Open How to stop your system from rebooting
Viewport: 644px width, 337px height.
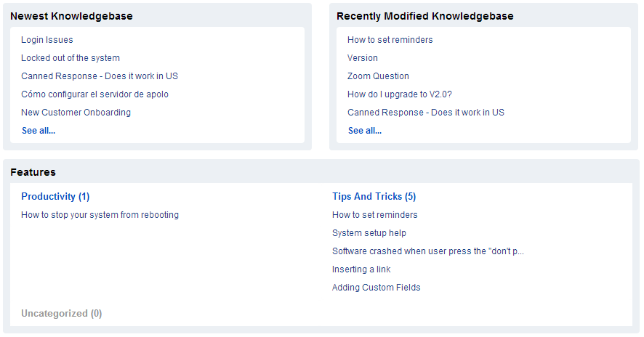pyautogui.click(x=100, y=215)
